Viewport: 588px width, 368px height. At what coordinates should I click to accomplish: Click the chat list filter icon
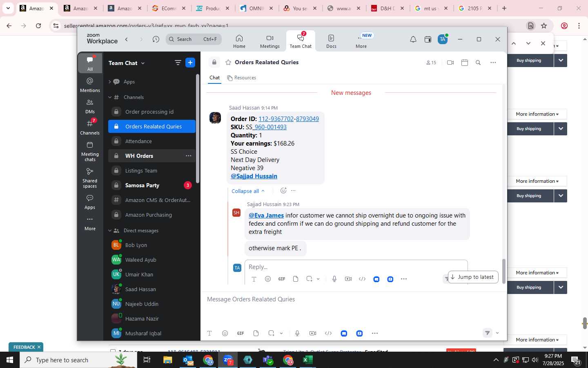point(178,63)
